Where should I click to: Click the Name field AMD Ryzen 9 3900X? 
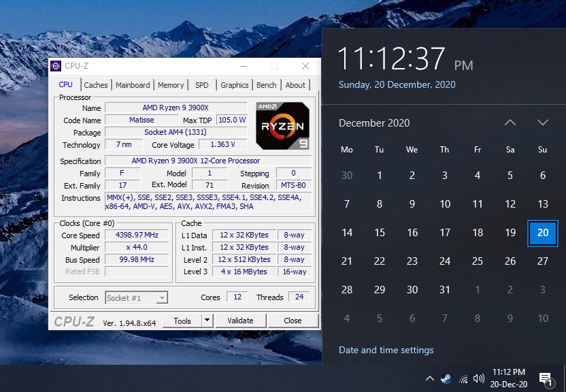(x=176, y=108)
